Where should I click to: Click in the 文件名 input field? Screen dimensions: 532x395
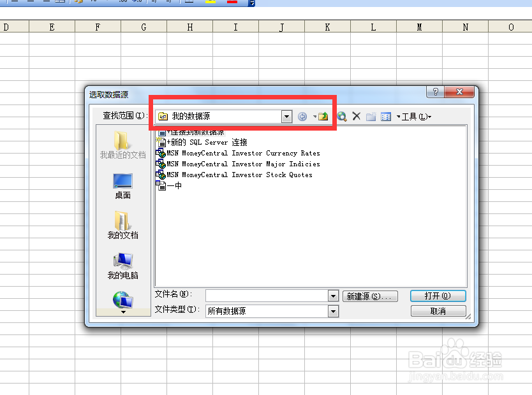click(x=267, y=296)
